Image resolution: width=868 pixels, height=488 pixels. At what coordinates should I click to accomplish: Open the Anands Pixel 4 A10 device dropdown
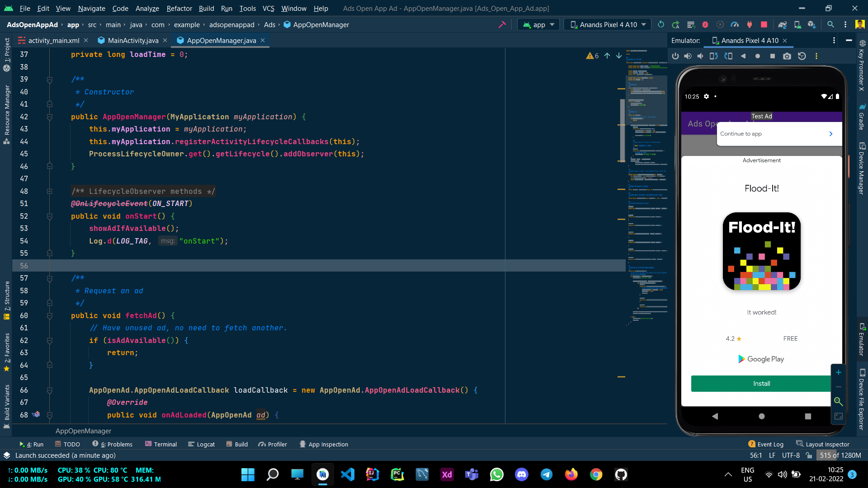[607, 24]
